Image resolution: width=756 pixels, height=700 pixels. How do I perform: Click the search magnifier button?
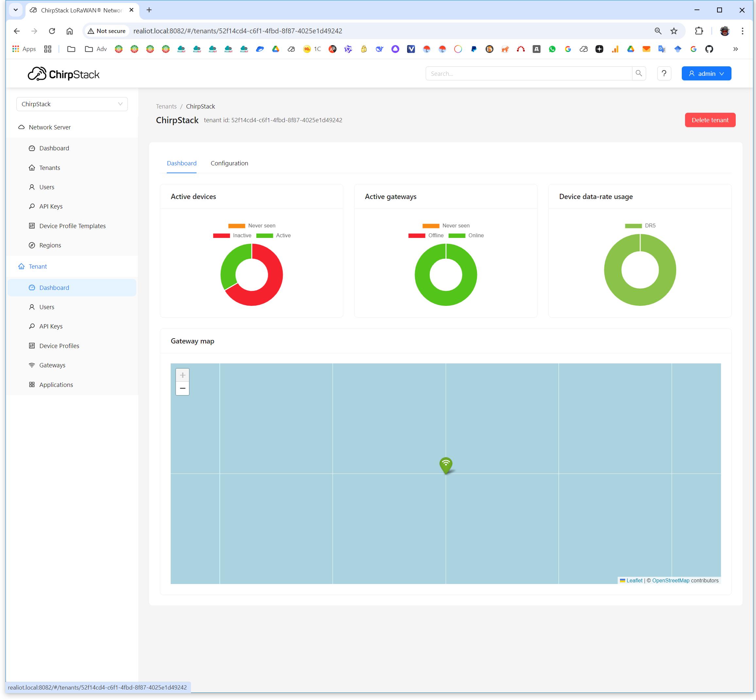[x=639, y=74]
